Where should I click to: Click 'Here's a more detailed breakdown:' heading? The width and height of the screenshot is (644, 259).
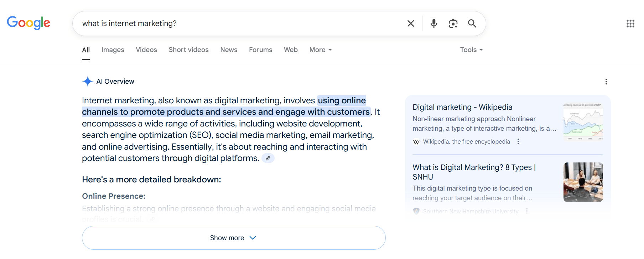151,180
